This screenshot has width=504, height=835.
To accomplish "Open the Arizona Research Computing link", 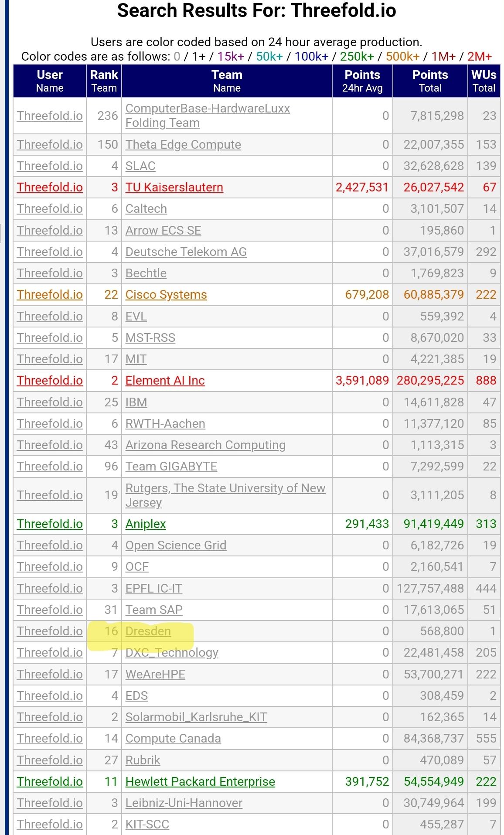I will (205, 445).
